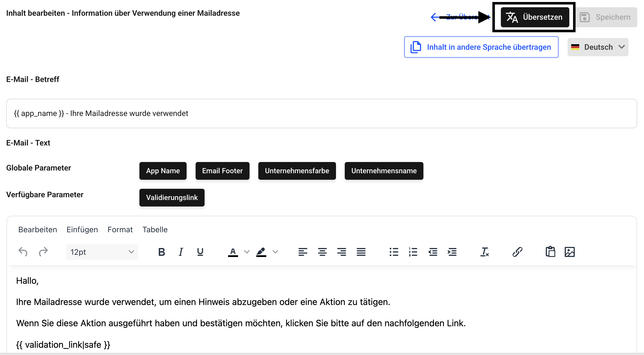Image resolution: width=644 pixels, height=355 pixels.
Task: Insert a link with the chain icon
Action: point(517,252)
